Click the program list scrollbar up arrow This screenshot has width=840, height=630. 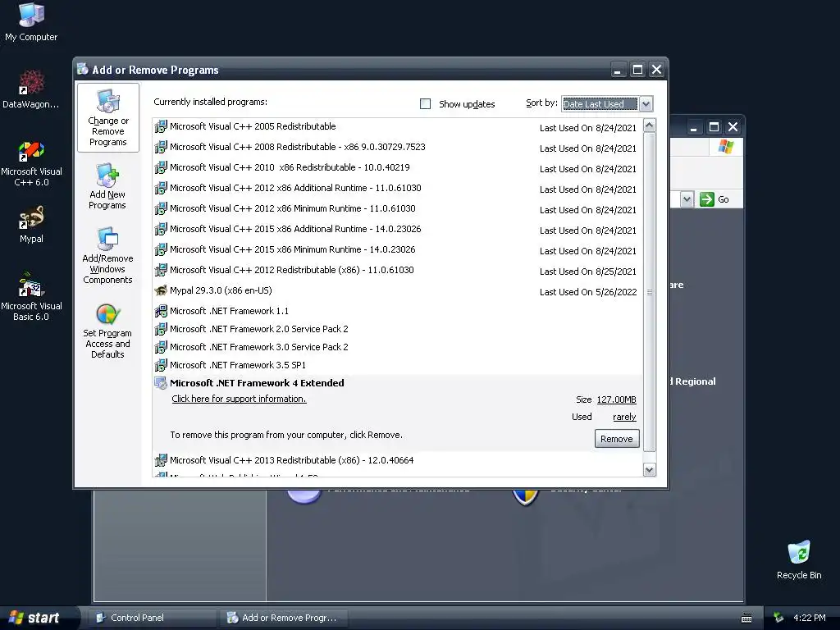(x=650, y=126)
